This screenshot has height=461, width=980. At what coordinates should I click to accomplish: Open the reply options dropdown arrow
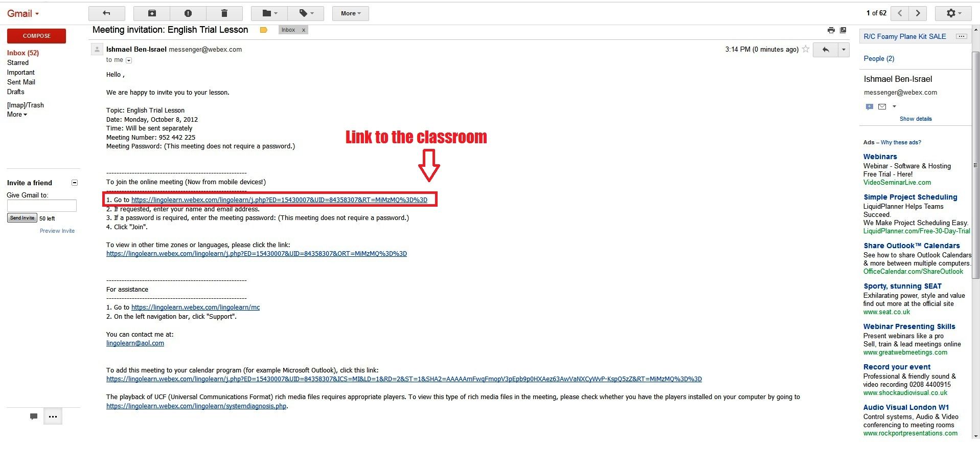(843, 50)
